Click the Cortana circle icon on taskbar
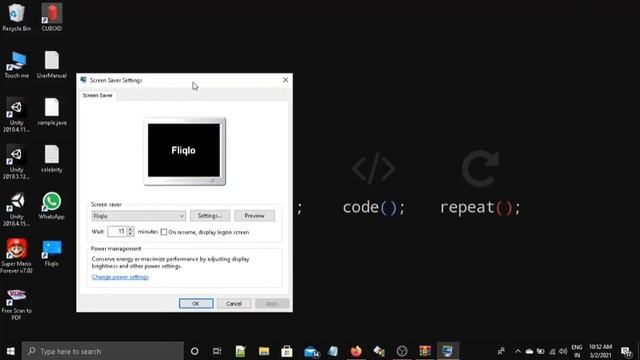 click(x=195, y=351)
